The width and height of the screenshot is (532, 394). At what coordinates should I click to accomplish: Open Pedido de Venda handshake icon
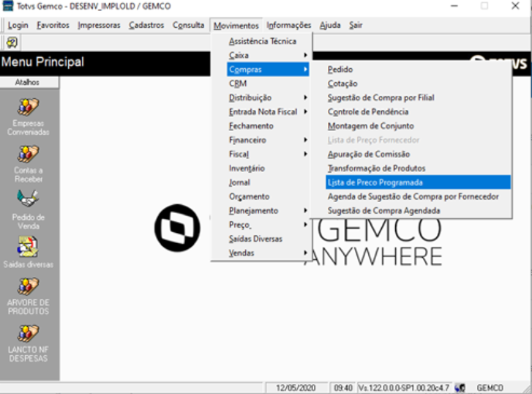28,198
